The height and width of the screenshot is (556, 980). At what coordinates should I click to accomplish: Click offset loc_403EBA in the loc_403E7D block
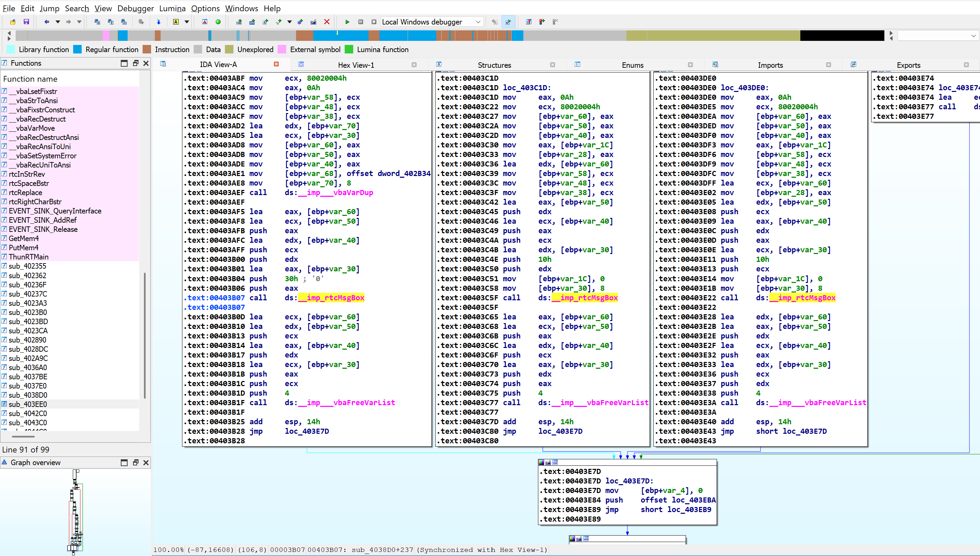click(x=678, y=500)
